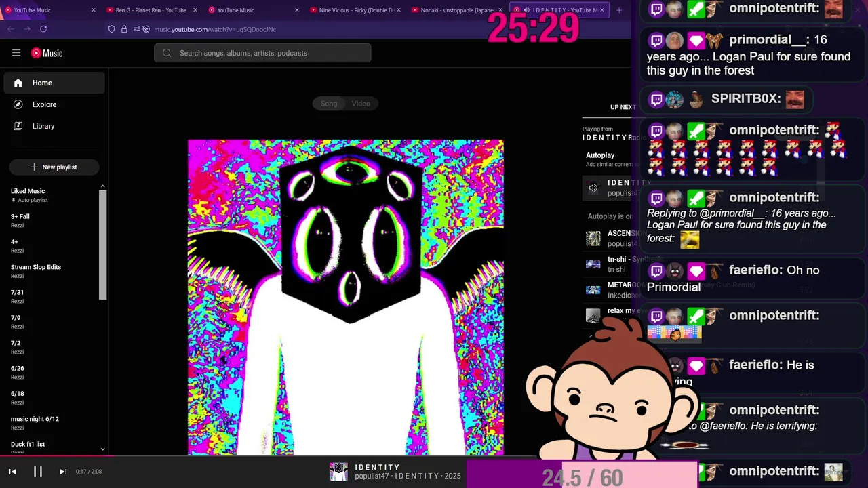Click the magnifier icon in search box

[x=167, y=53]
